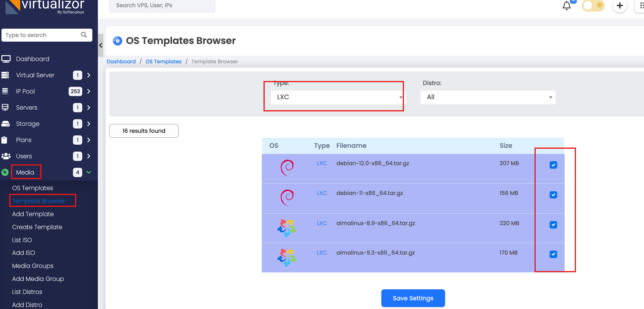Click the search magnifier icon in sidebar
This screenshot has height=309, width=644.
click(x=84, y=35)
